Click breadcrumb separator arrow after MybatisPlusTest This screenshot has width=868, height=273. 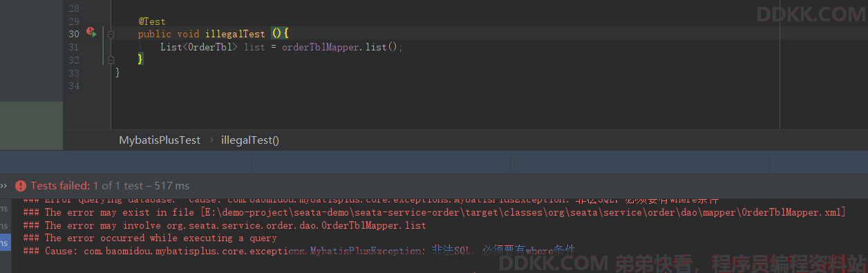point(211,140)
